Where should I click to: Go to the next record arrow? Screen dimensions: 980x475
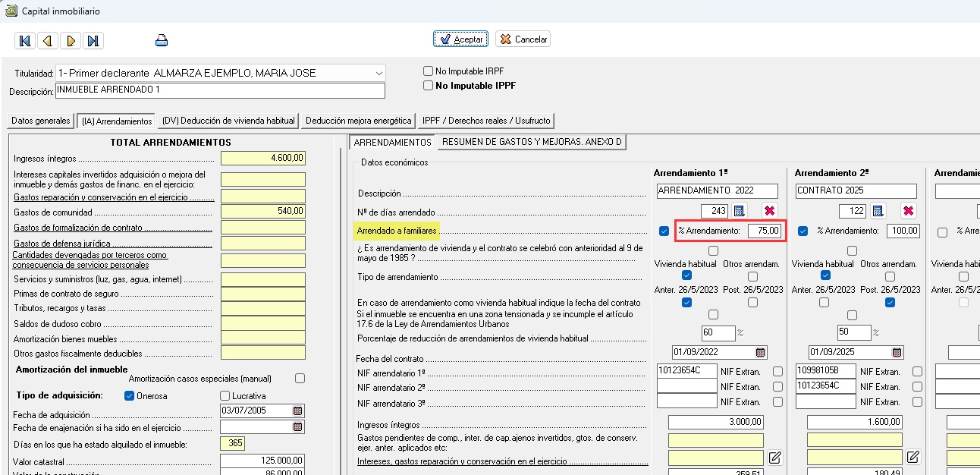[70, 41]
